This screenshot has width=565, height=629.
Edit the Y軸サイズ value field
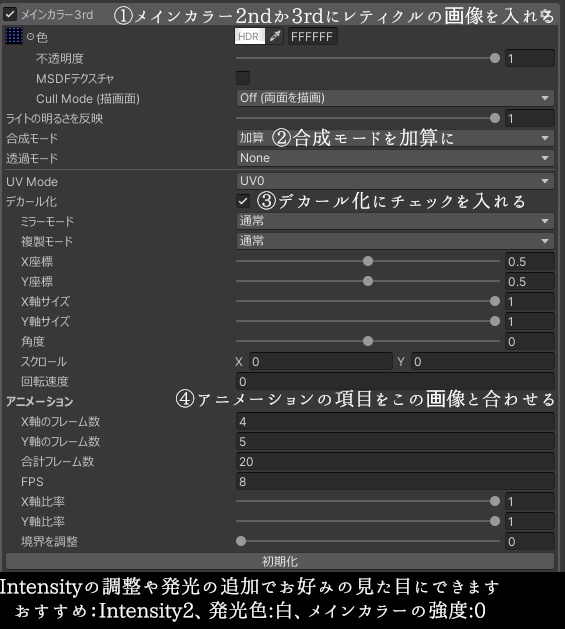pos(530,322)
